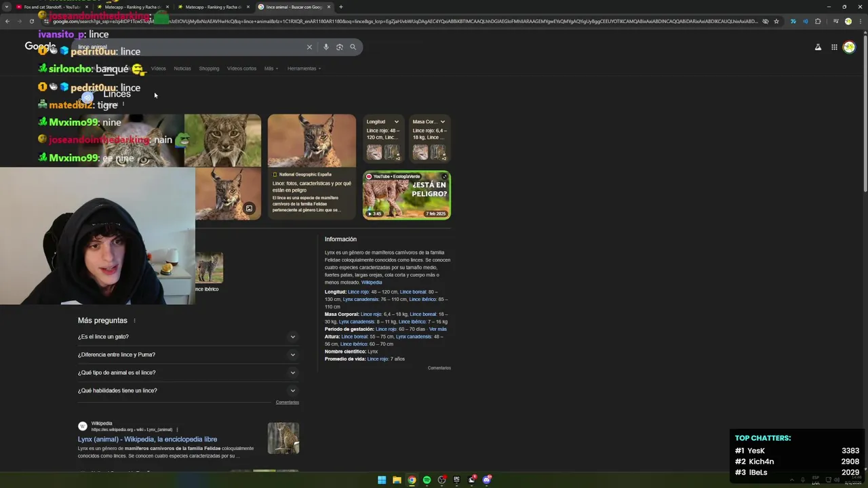Play EcologíaVerde ¿Está en peligro? video
This screenshot has width=868, height=488.
(407, 195)
